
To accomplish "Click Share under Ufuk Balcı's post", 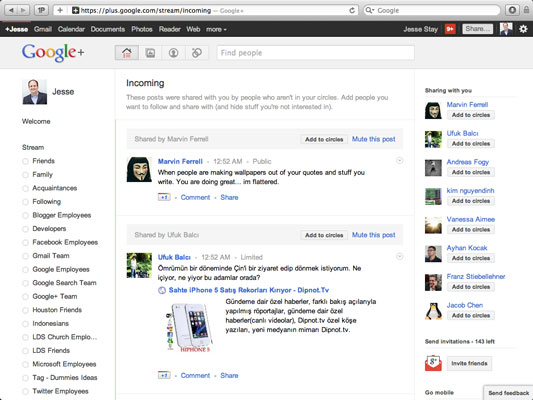I will tap(229, 376).
